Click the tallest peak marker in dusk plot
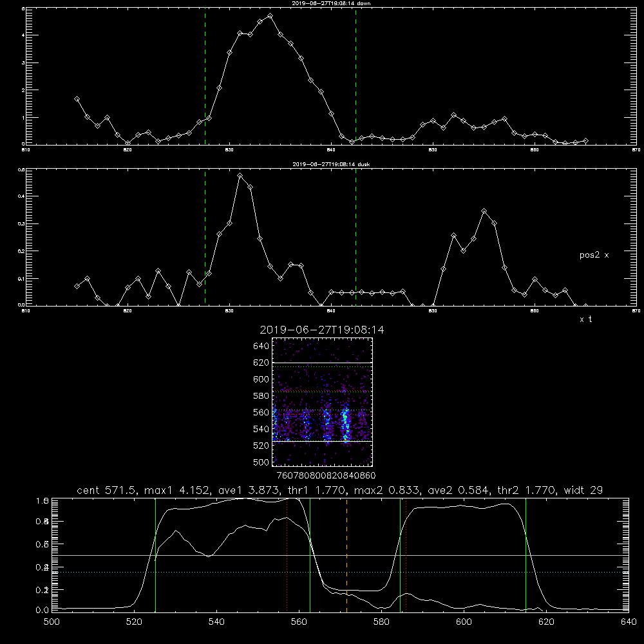Viewport: 644px width, 644px height. click(240, 176)
